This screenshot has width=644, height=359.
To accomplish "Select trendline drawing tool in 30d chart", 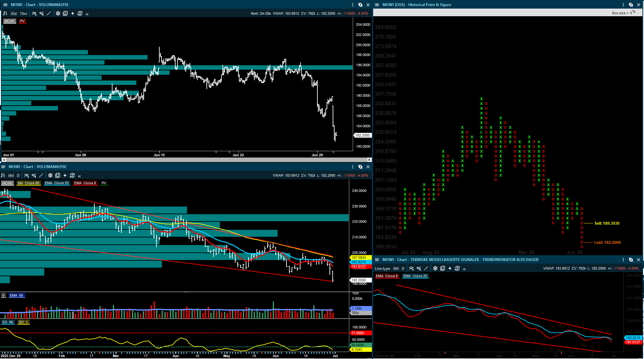I will [49, 13].
